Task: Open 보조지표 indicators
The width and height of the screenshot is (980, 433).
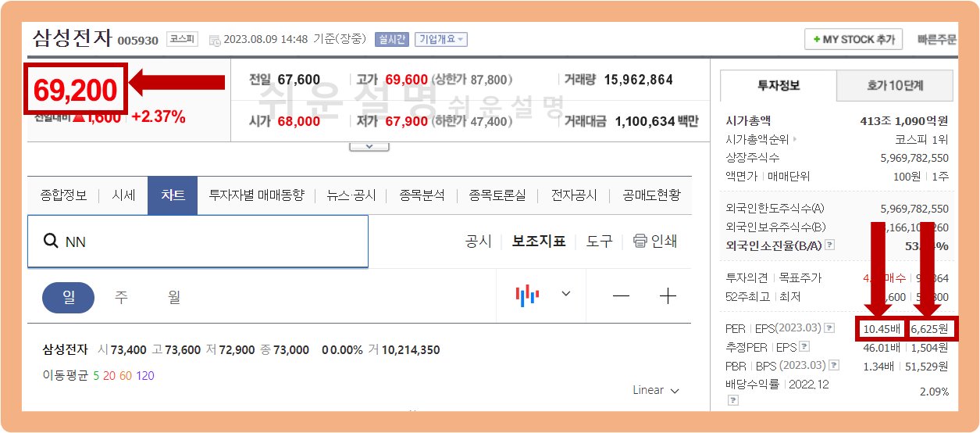Action: pyautogui.click(x=539, y=242)
